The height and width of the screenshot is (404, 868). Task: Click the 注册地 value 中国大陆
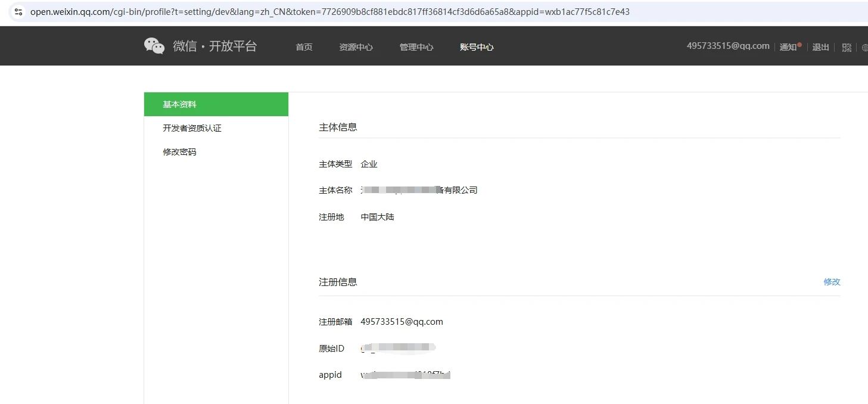(378, 217)
